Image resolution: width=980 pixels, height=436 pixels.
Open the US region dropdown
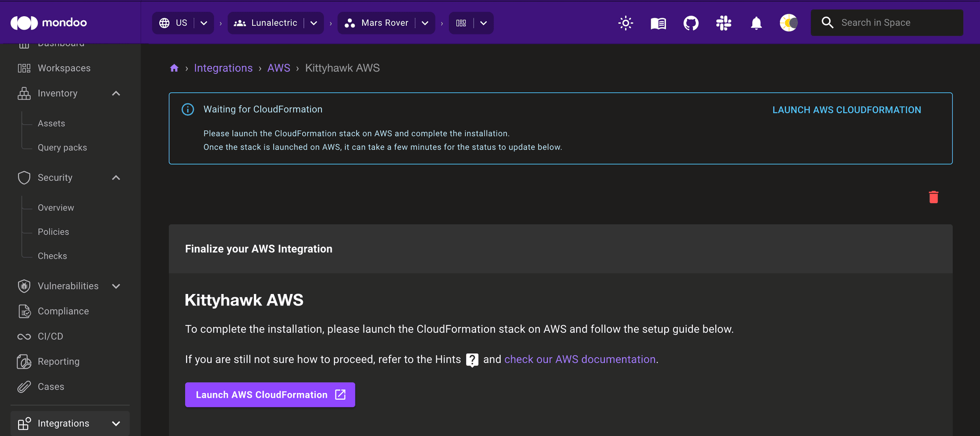pos(203,22)
